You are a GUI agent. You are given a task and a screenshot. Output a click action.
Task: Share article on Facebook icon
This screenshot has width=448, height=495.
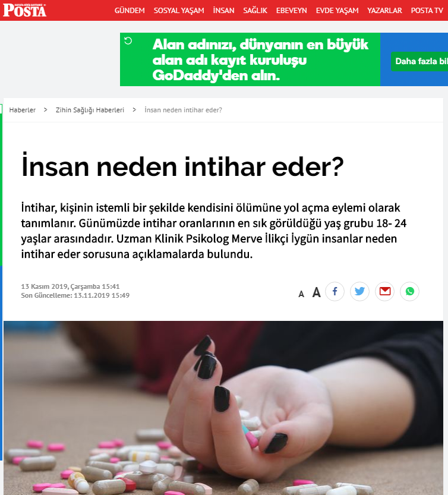point(335,291)
